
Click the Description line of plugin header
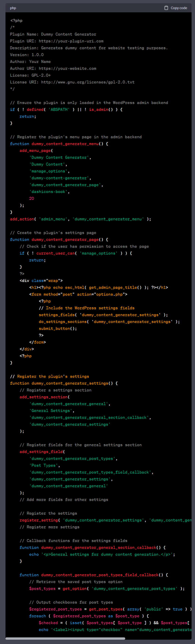click(89, 48)
